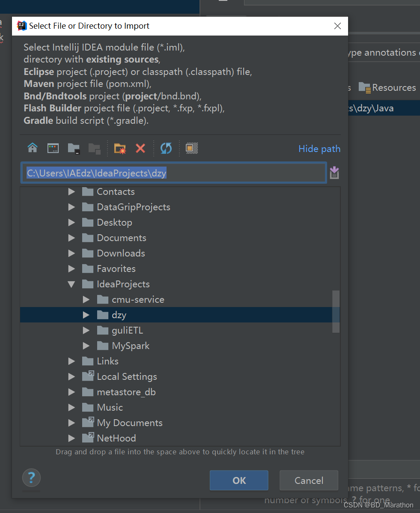Create a new folder via toolbar icon
The image size is (420, 513).
(120, 149)
